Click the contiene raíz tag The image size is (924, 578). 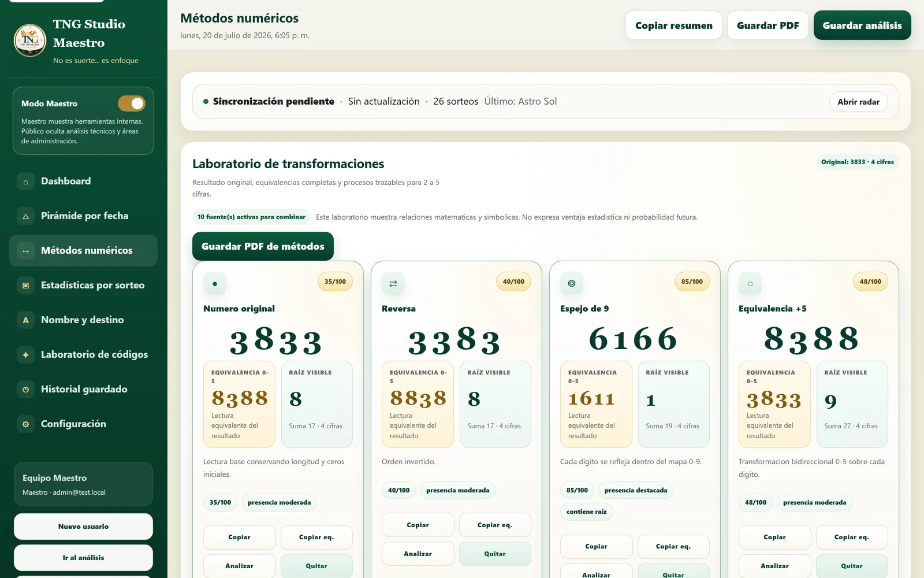tap(587, 512)
